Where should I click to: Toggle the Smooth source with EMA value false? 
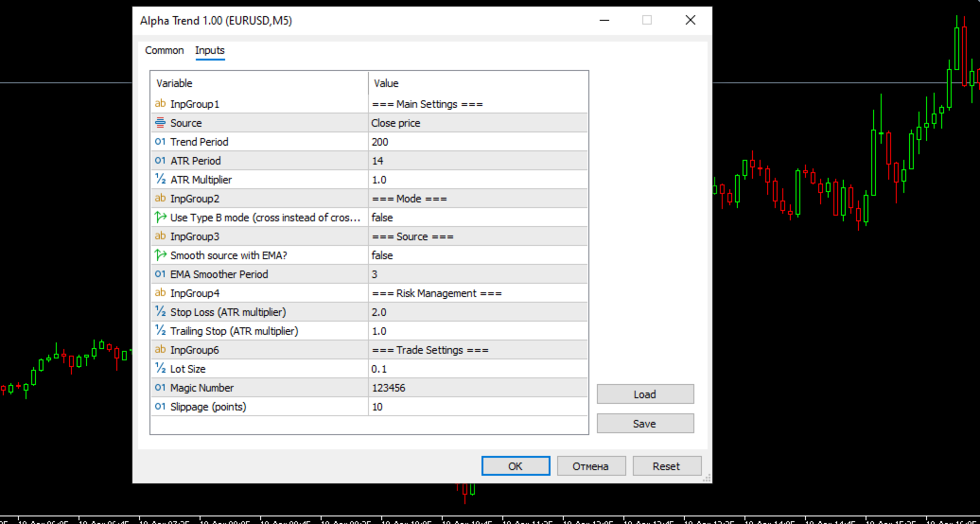click(x=478, y=255)
